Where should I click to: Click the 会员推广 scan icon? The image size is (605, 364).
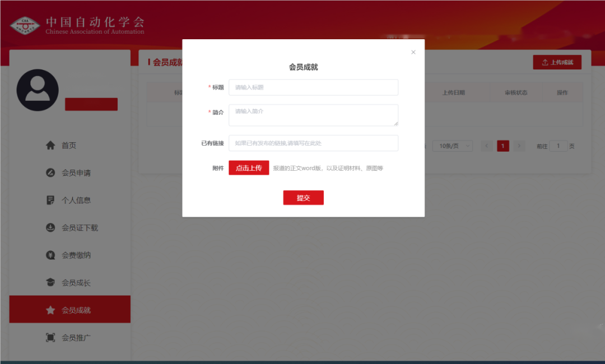[50, 338]
